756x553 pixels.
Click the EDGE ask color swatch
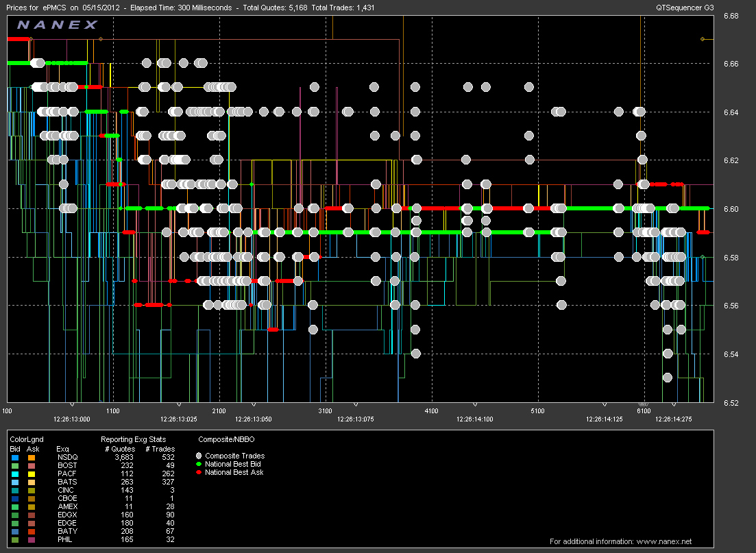tap(32, 523)
